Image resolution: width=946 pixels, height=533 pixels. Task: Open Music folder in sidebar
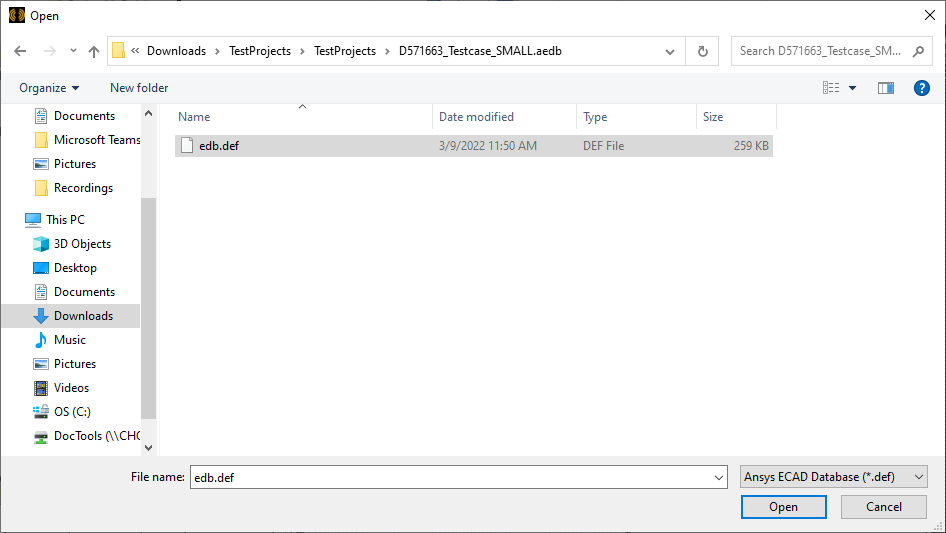pyautogui.click(x=59, y=340)
